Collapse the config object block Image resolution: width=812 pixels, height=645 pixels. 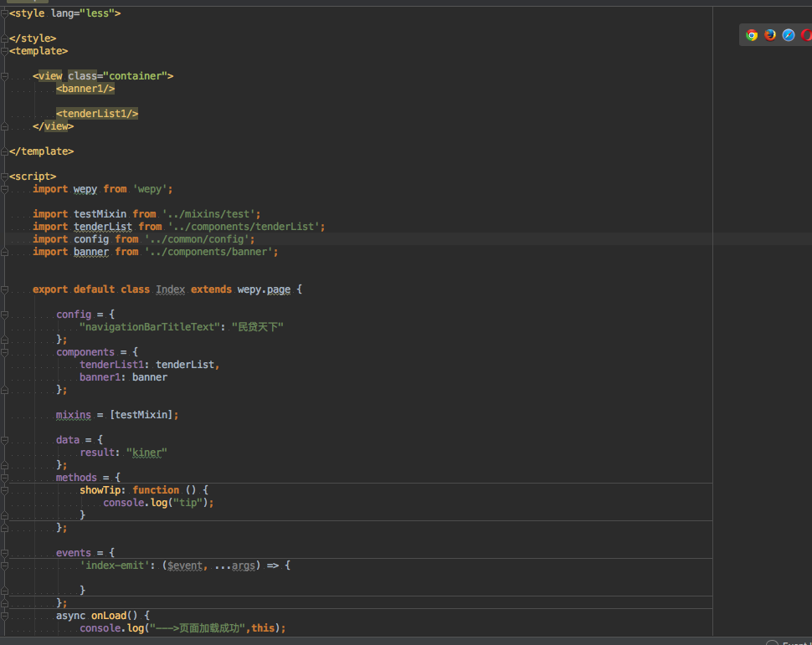coord(4,314)
